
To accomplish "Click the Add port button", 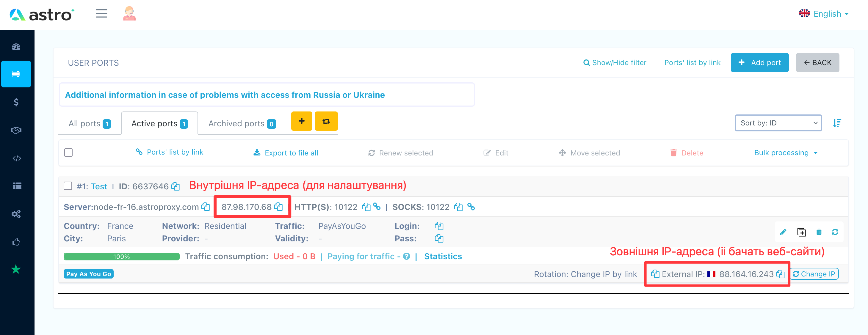I will point(760,63).
